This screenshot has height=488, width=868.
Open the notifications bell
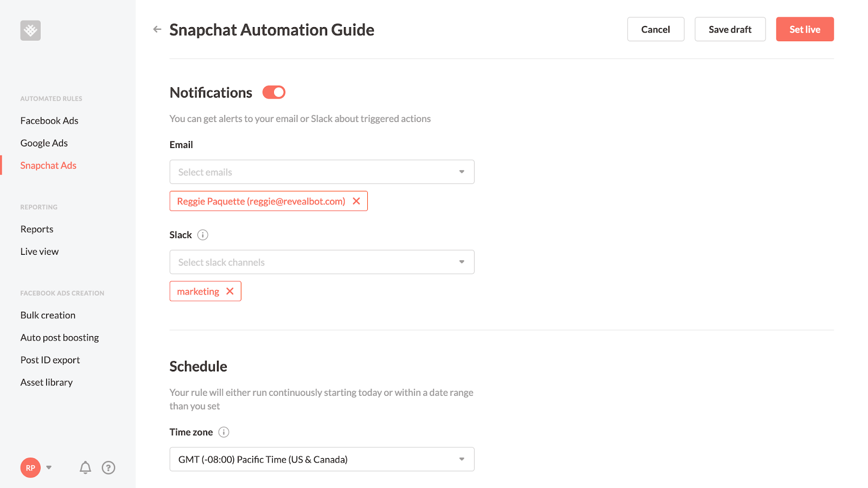(85, 467)
